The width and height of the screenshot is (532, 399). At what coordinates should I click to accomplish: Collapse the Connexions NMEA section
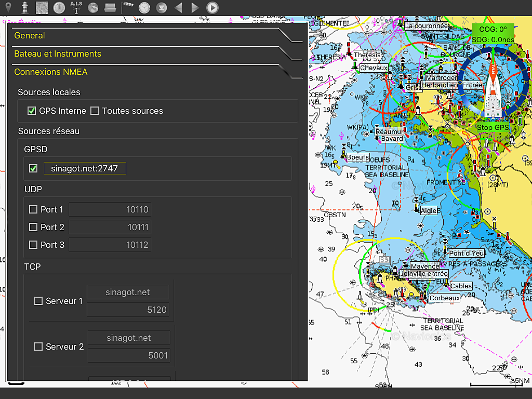click(x=157, y=72)
